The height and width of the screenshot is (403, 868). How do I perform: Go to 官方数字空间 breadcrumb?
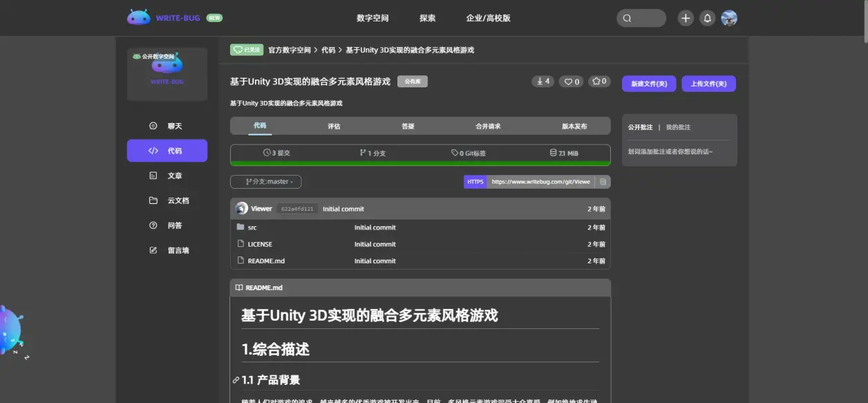click(290, 50)
